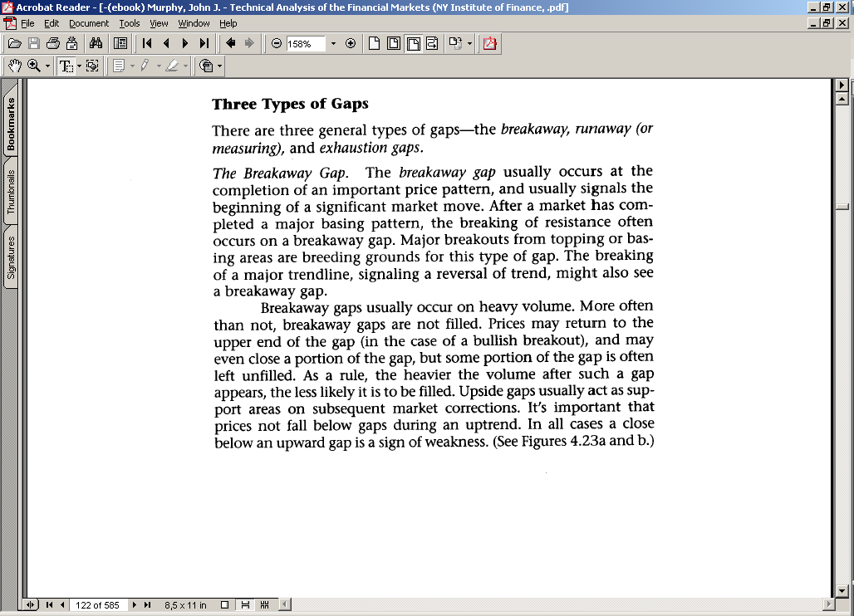Click next page button in status bar

coord(135,604)
